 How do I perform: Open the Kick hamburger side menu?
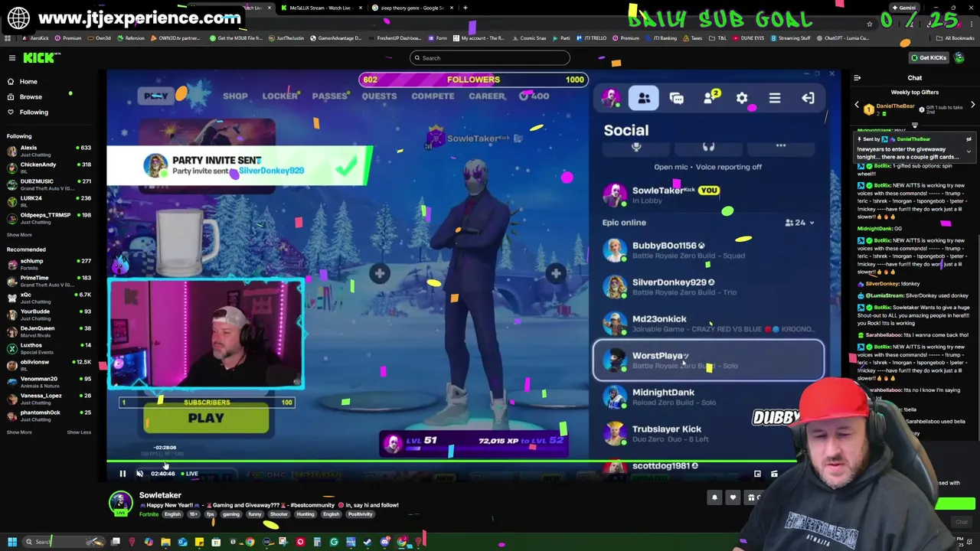[12, 57]
